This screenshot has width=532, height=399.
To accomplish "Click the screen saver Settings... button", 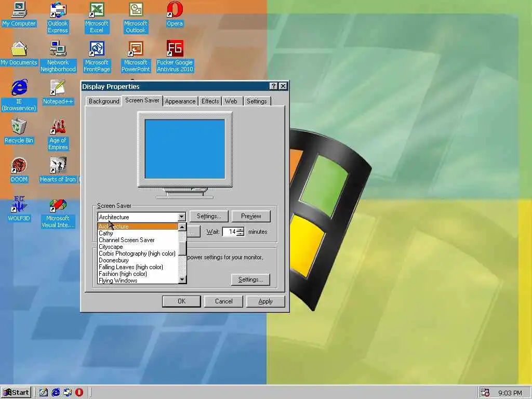I will click(209, 216).
